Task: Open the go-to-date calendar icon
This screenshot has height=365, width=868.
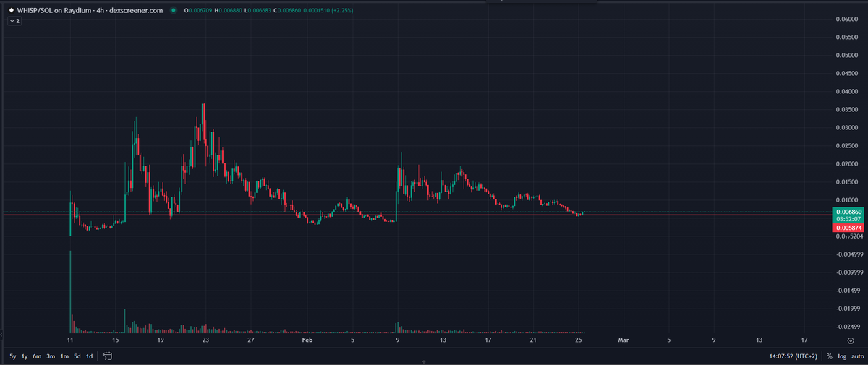Action: (109, 356)
